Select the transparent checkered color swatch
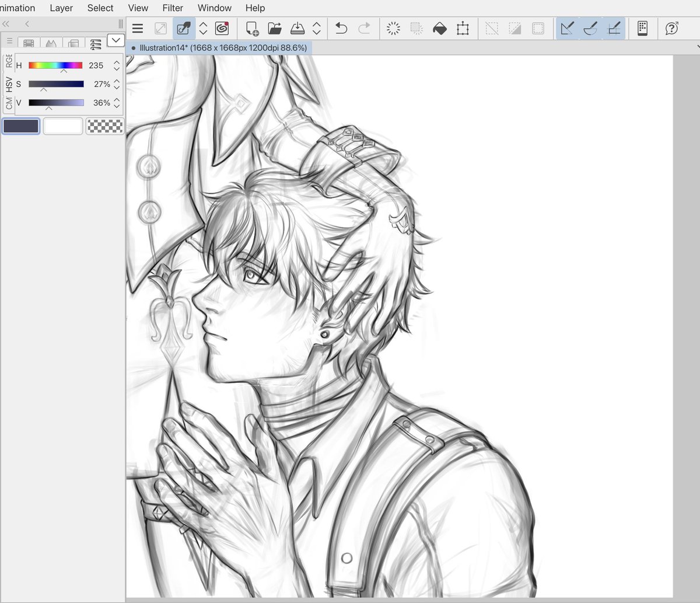The width and height of the screenshot is (700, 603). 104,126
